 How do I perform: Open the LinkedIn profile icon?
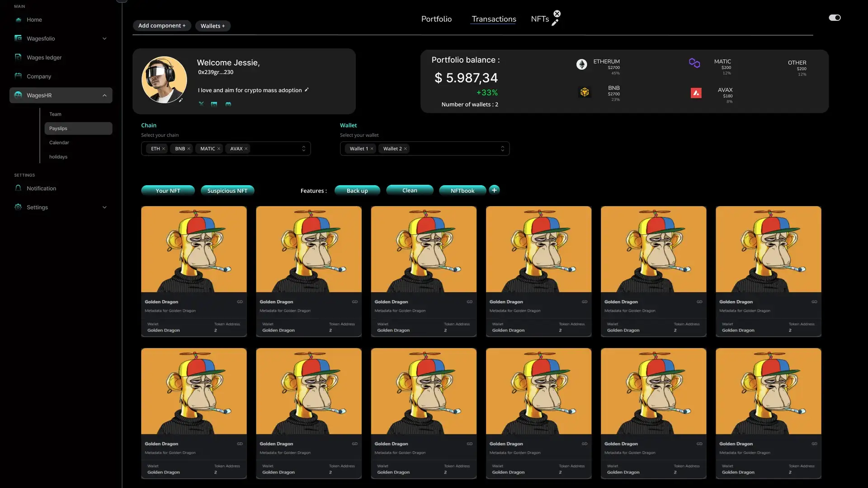(x=214, y=104)
